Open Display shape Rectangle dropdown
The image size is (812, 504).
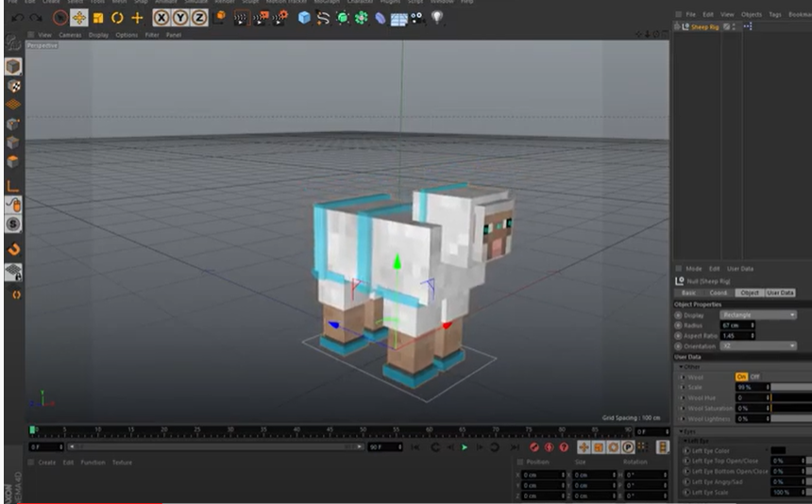click(758, 315)
